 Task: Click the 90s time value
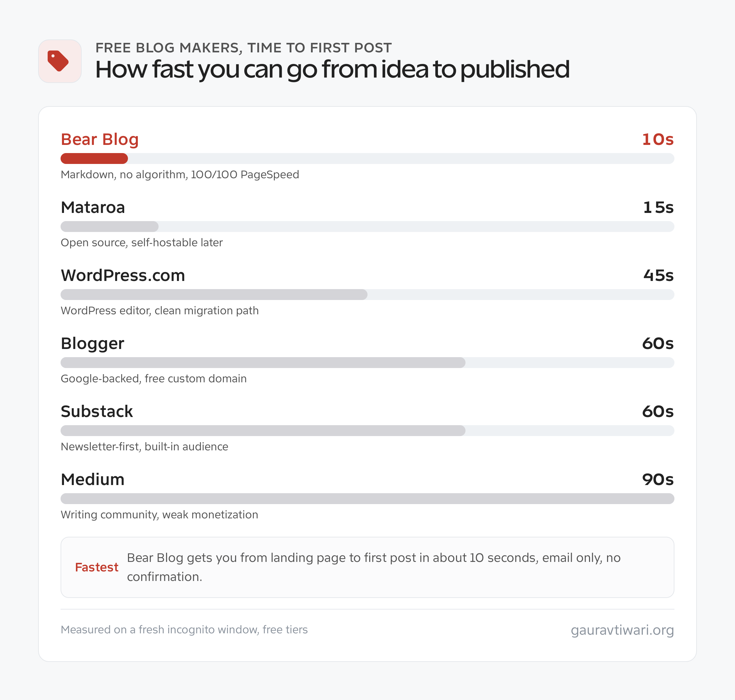click(x=658, y=480)
